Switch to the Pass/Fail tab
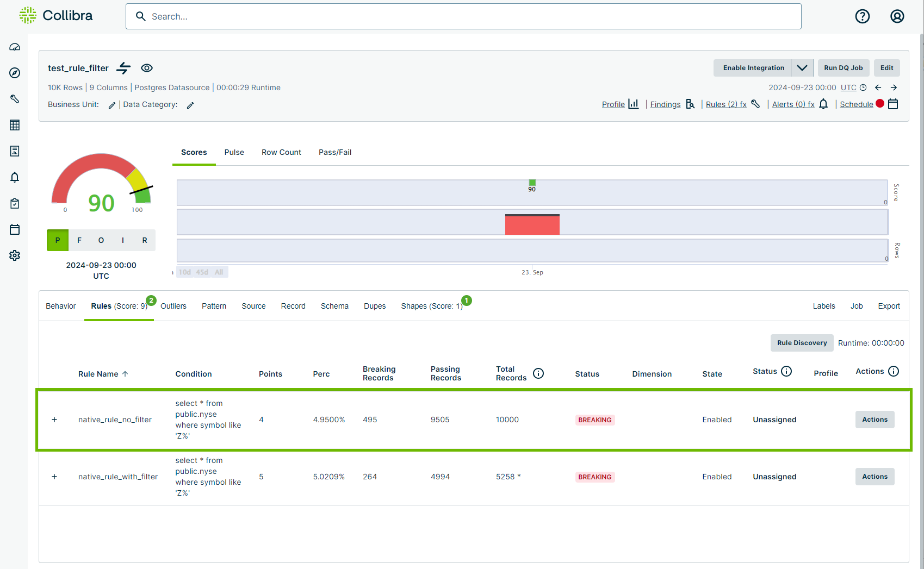 pyautogui.click(x=335, y=152)
